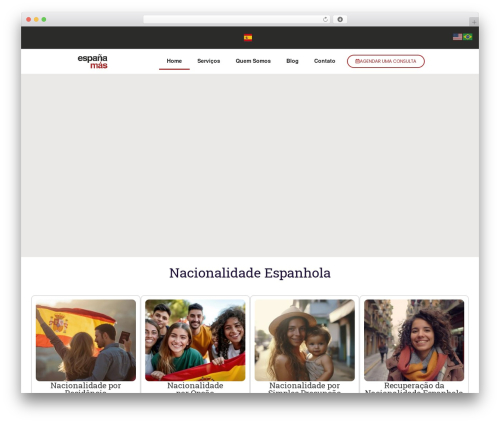Image resolution: width=500 pixels, height=423 pixels.
Task: Click the Nacionalidade por Residência title link
Action: coord(86,388)
